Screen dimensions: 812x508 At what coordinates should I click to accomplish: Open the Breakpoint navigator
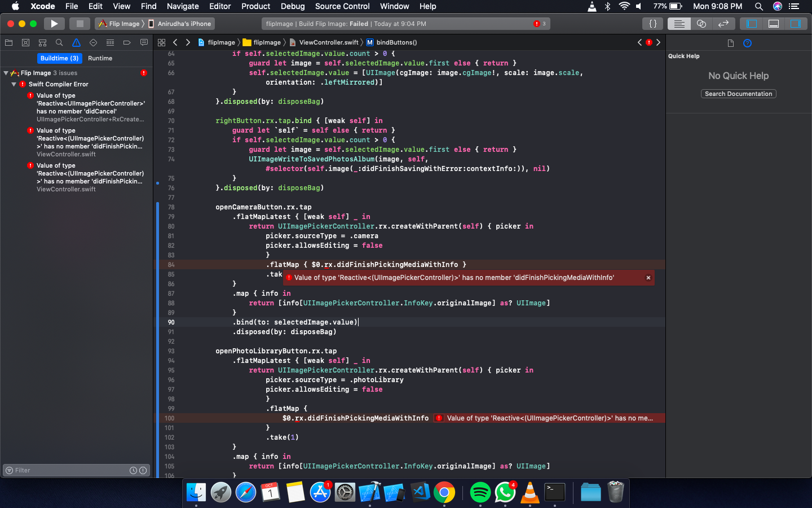point(127,42)
